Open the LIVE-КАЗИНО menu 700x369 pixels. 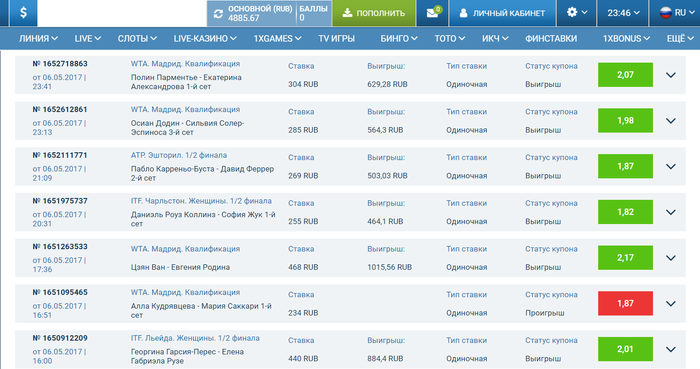205,39
